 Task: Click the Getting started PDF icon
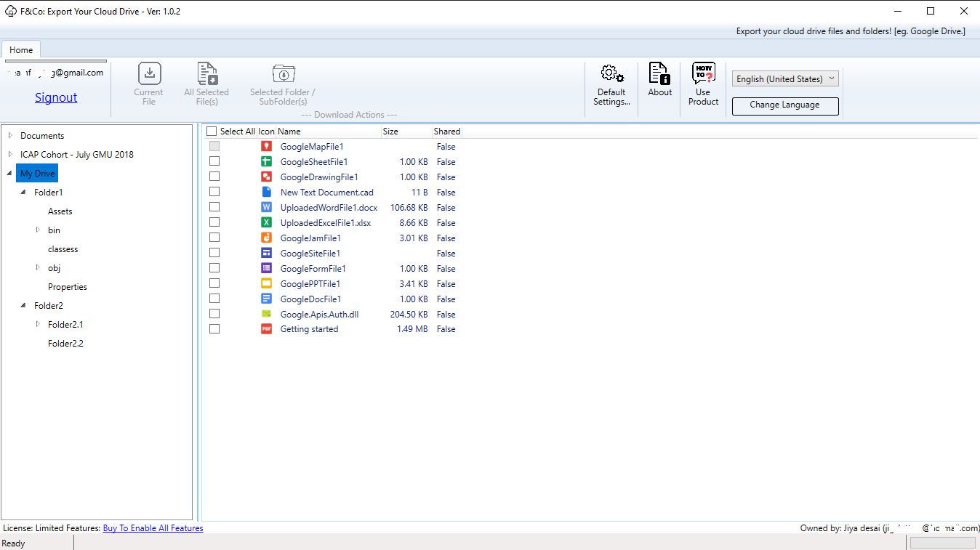[x=266, y=329]
